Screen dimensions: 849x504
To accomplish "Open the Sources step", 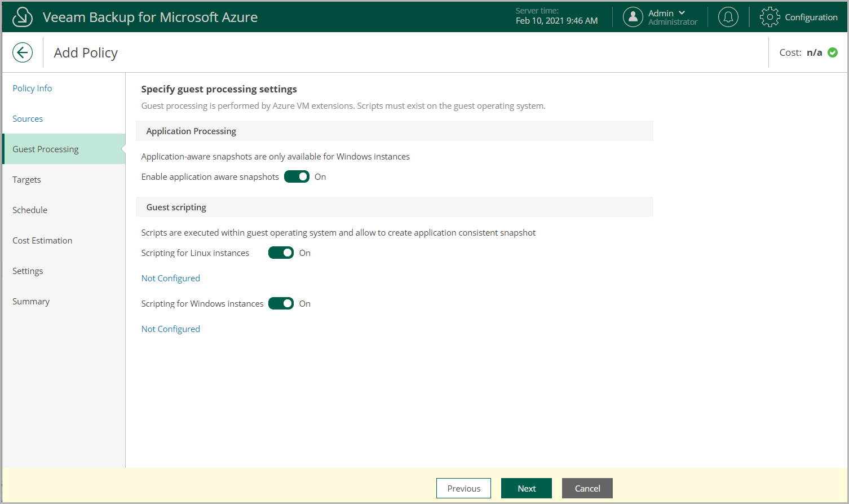I will [28, 118].
